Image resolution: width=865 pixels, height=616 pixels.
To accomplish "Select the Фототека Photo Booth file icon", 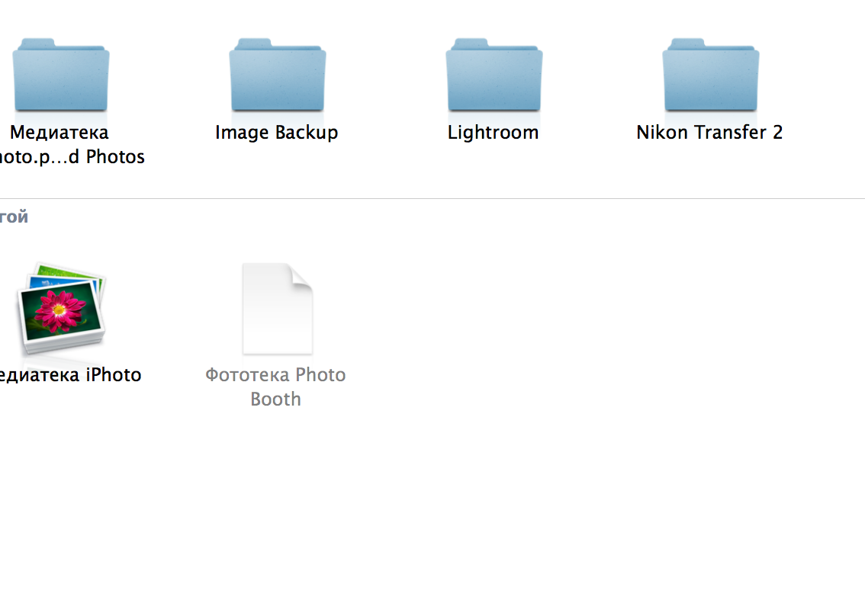I will click(x=278, y=309).
